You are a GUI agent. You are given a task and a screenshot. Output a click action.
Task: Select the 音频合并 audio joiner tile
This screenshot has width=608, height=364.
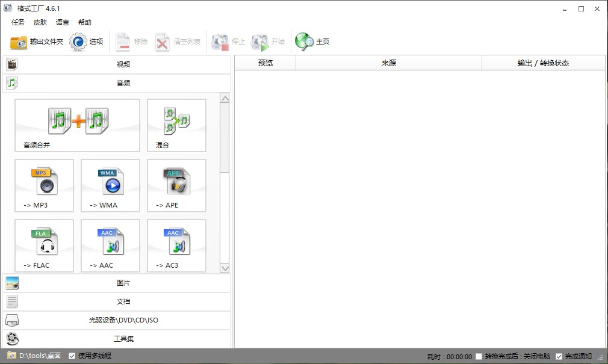[77, 125]
